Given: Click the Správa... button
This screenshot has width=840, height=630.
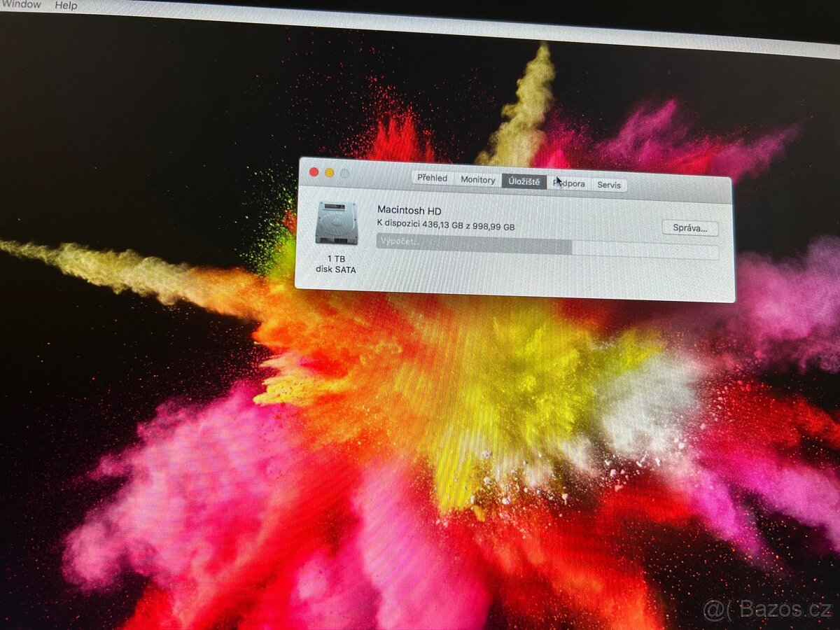Looking at the screenshot, I should click(x=689, y=229).
